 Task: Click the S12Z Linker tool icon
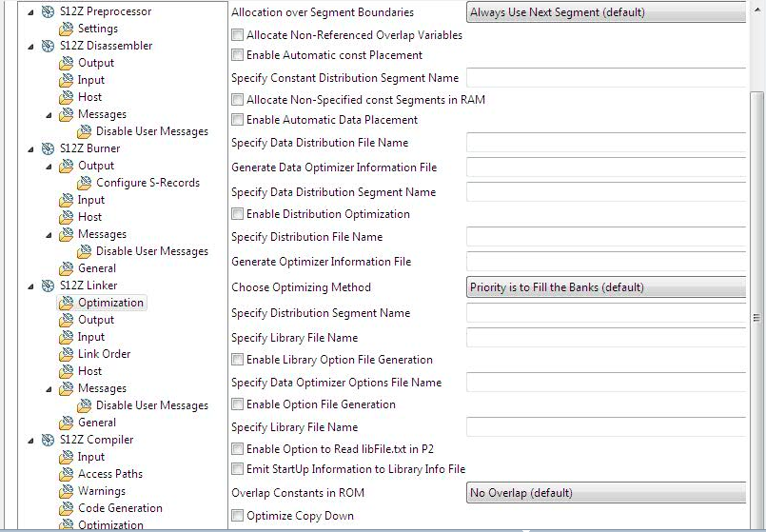(x=48, y=286)
